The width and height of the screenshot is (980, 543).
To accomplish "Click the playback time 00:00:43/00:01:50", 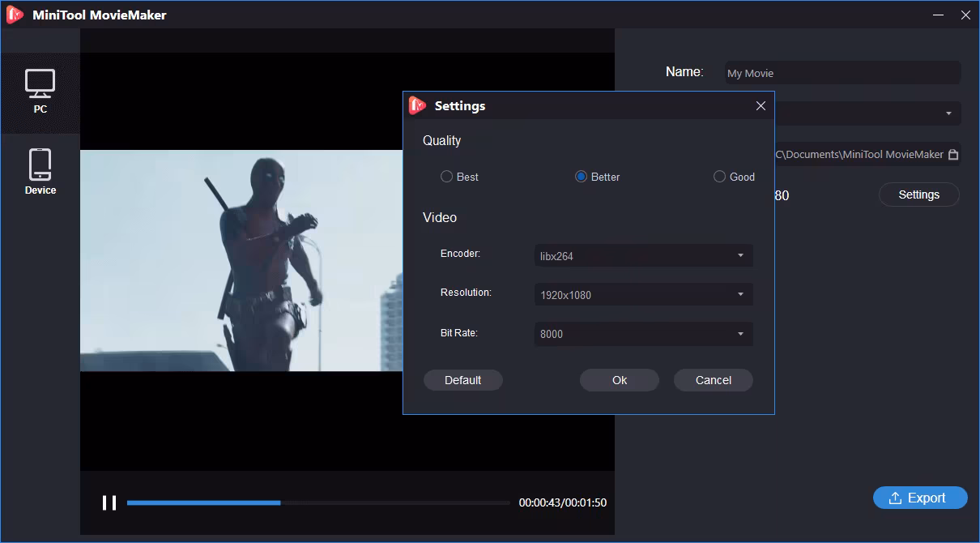I will click(x=563, y=502).
